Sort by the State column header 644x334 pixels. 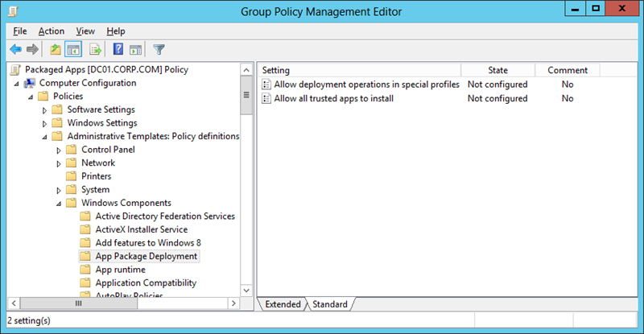pos(497,70)
